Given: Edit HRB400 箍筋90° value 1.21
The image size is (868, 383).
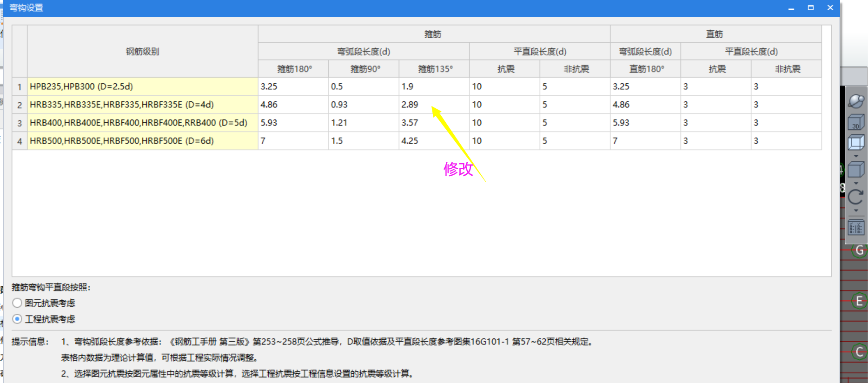Looking at the screenshot, I should point(364,123).
